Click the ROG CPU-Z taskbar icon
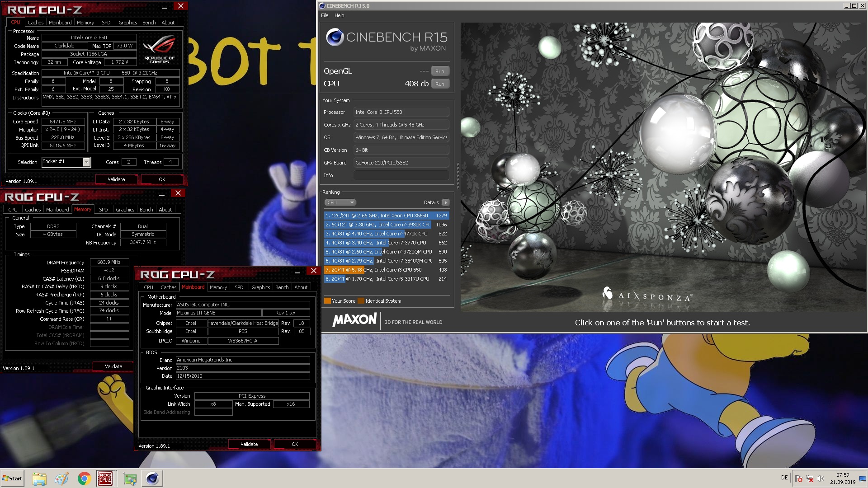The height and width of the screenshot is (488, 868). click(x=105, y=479)
